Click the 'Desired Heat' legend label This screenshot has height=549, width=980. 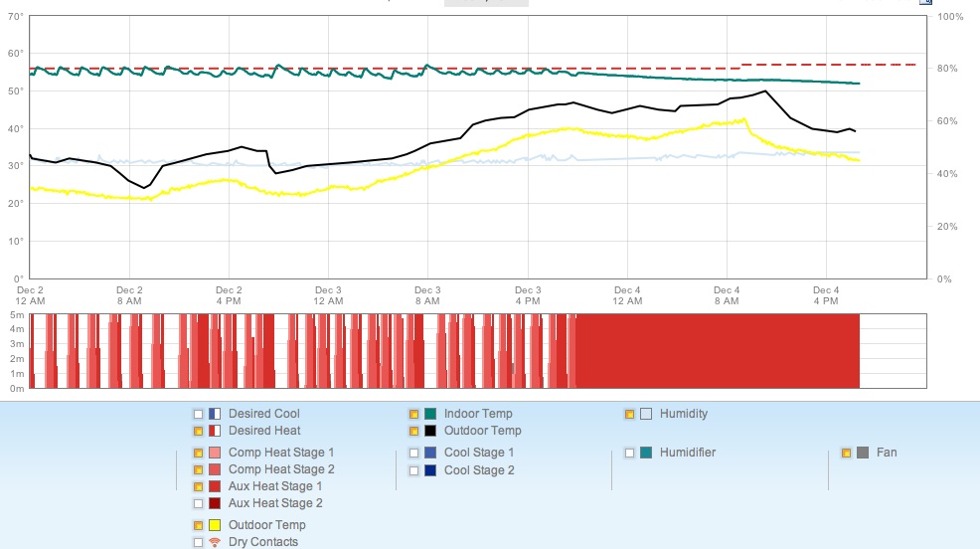[264, 431]
